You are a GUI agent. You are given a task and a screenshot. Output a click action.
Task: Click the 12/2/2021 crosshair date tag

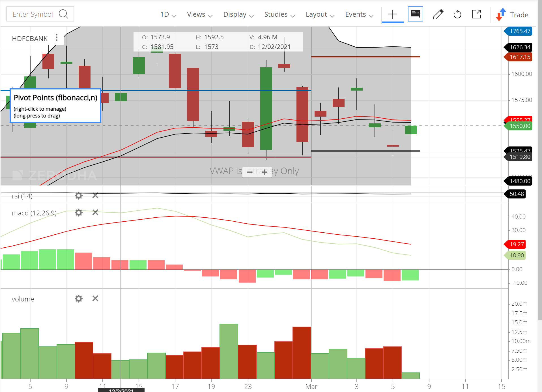(x=121, y=390)
